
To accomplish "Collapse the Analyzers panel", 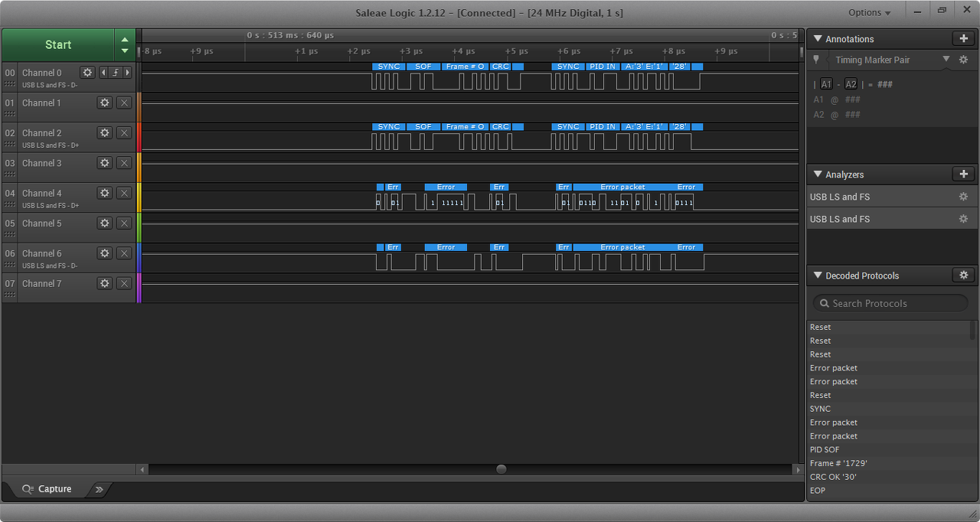I will pos(818,175).
